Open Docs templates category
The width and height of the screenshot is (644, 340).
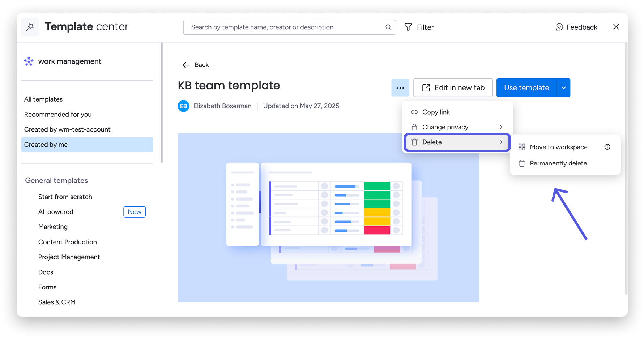(46, 272)
